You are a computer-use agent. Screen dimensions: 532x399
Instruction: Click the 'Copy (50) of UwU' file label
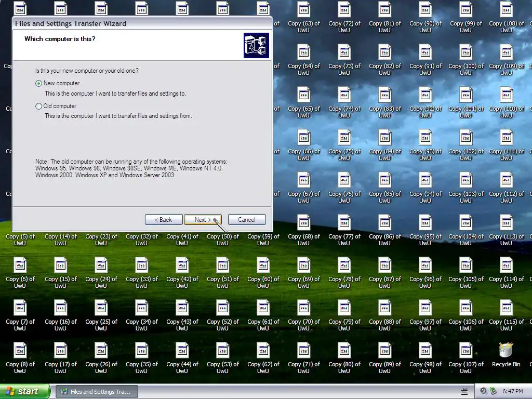(222, 240)
